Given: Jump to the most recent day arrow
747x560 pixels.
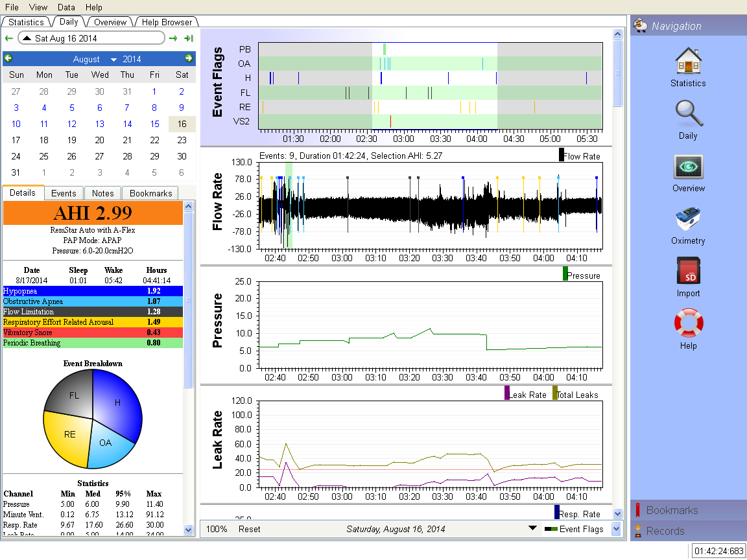Looking at the screenshot, I should tap(189, 39).
